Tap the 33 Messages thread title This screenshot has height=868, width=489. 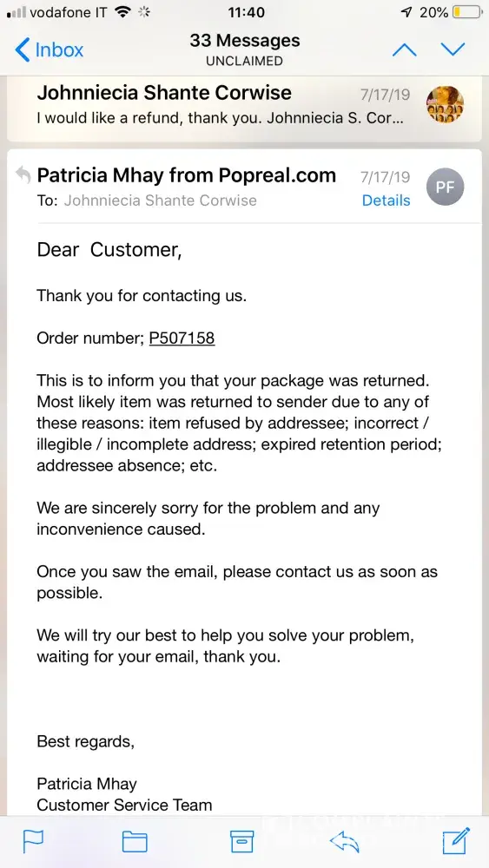(244, 41)
